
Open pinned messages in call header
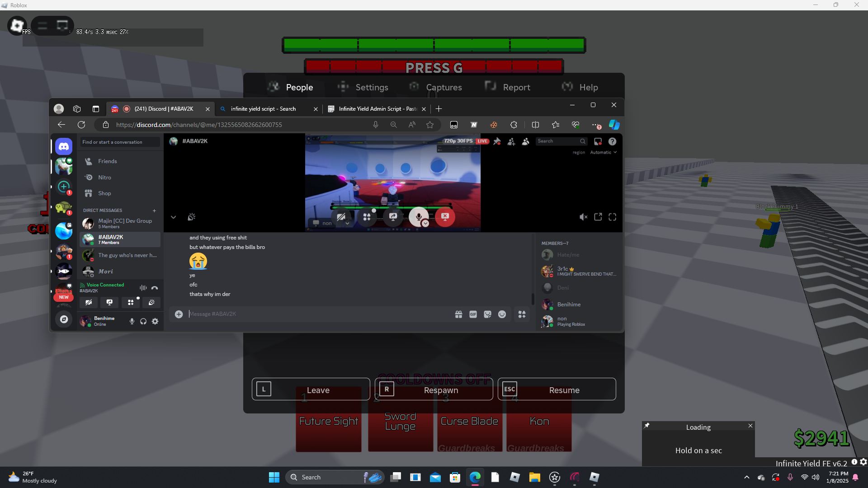click(x=497, y=141)
